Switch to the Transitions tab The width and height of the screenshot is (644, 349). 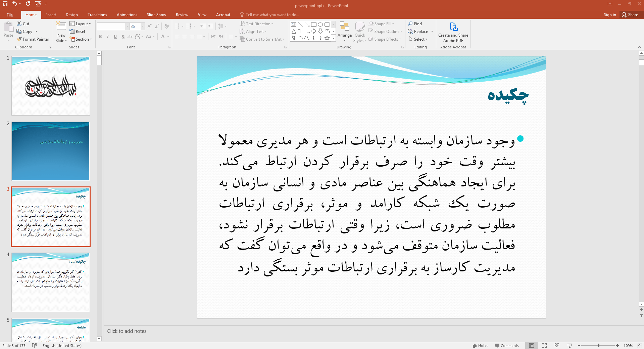97,15
